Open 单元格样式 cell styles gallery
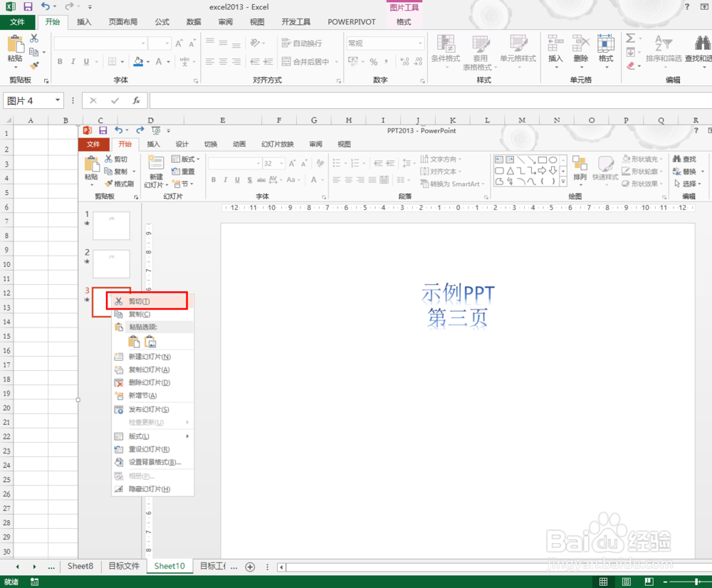 518,51
